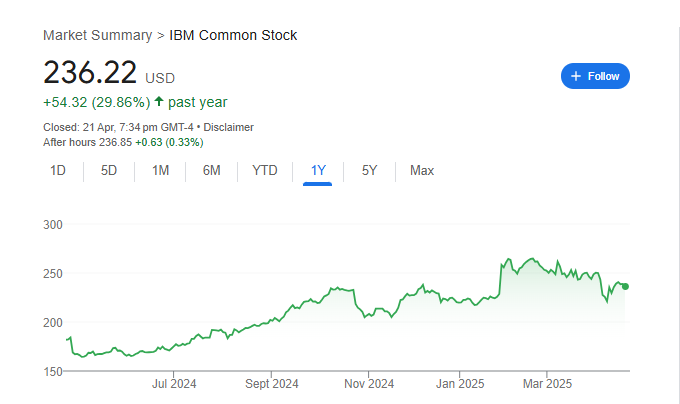
Task: Switch chart to 5D range
Action: (x=109, y=170)
